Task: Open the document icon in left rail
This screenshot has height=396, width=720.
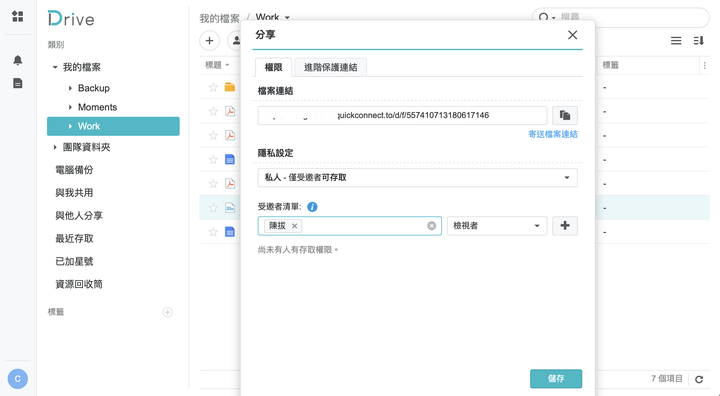Action: pos(17,83)
